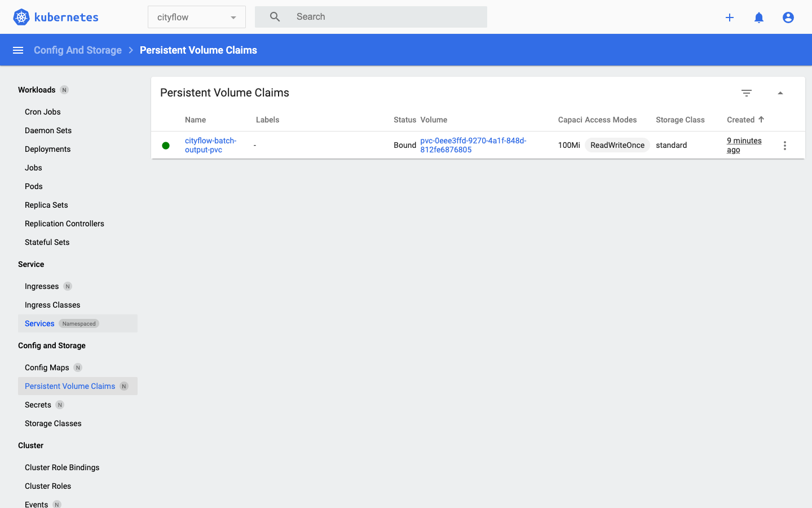Select the Service section heading
The width and height of the screenshot is (812, 508).
click(x=31, y=264)
